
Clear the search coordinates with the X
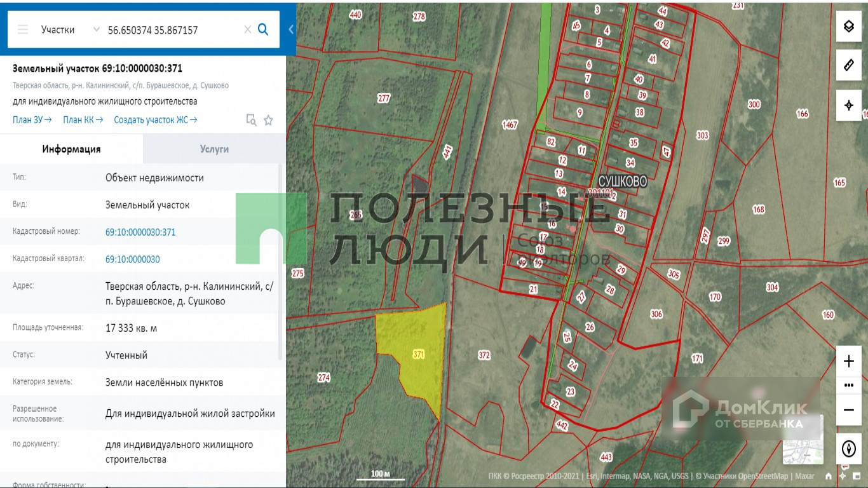point(248,29)
